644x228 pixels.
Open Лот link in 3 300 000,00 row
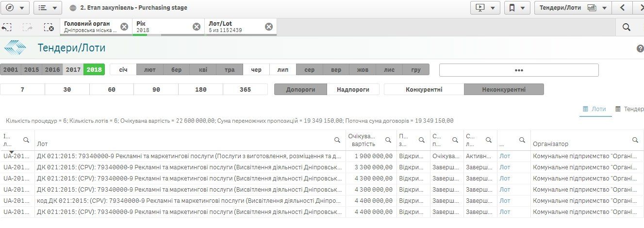point(505,167)
